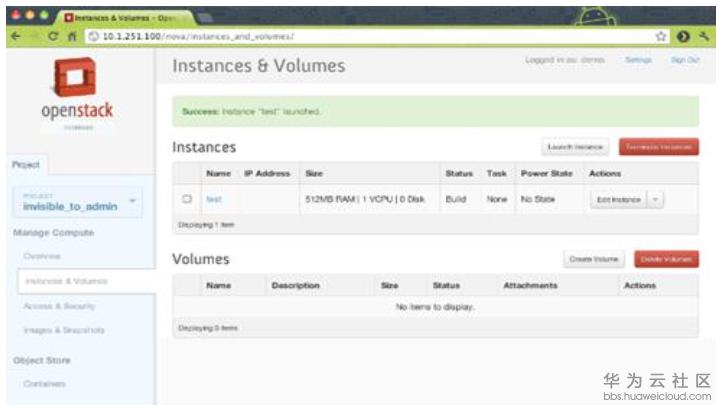This screenshot has height=411, width=725.
Task: Click the Manage Compute heading
Action: tap(54, 232)
